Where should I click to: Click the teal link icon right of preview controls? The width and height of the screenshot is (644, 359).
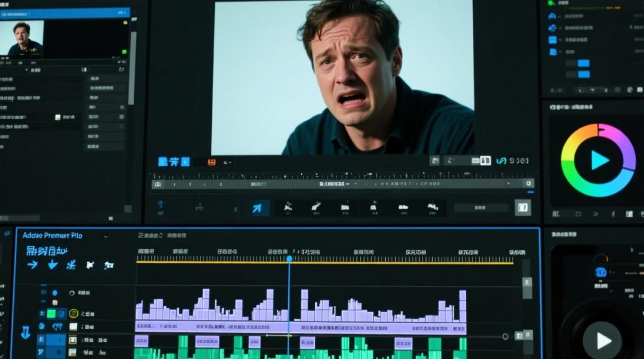[501, 161]
